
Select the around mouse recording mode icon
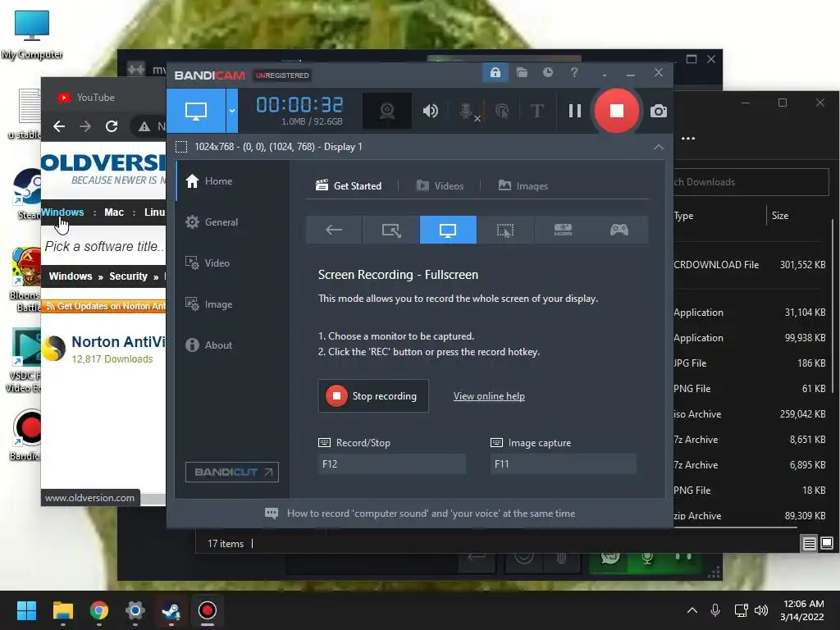(505, 230)
